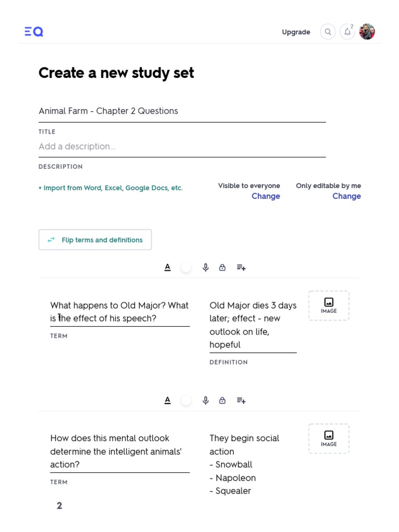Open the user profile avatar
This screenshot has height=532, width=399.
(367, 32)
